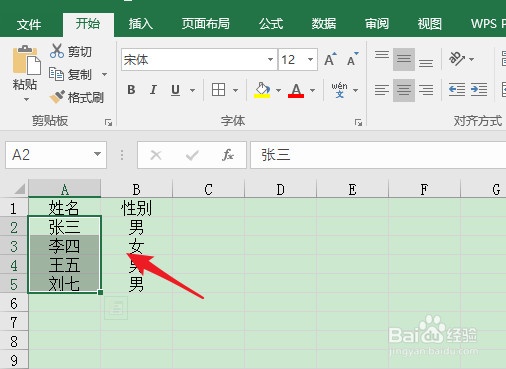Screen dimensions: 506x369
Task: Increase font size with larger A icon
Action: [x=330, y=59]
